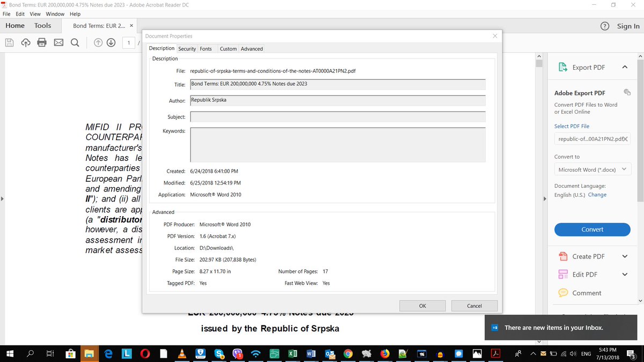Switch to the Advanced tab
The height and width of the screenshot is (362, 644).
click(x=252, y=49)
